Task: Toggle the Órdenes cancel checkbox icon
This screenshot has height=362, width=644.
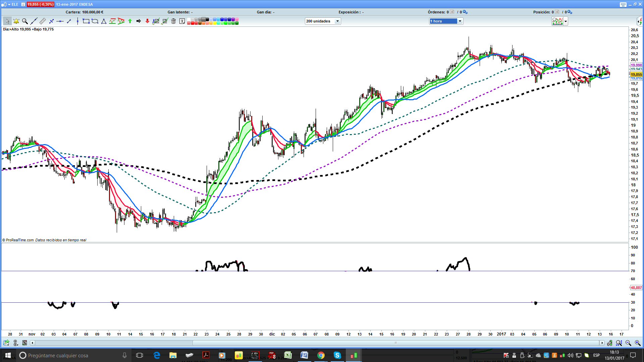Action: pos(452,12)
